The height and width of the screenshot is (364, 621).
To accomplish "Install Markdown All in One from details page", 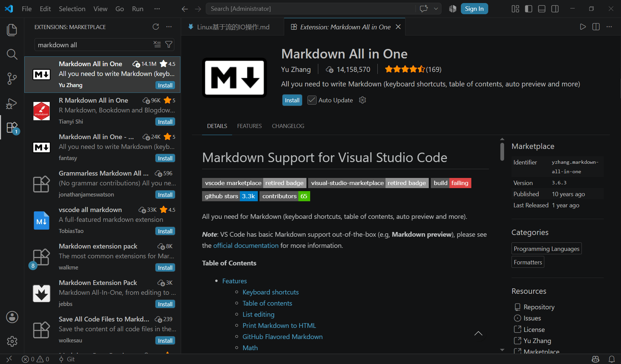I will 292,100.
